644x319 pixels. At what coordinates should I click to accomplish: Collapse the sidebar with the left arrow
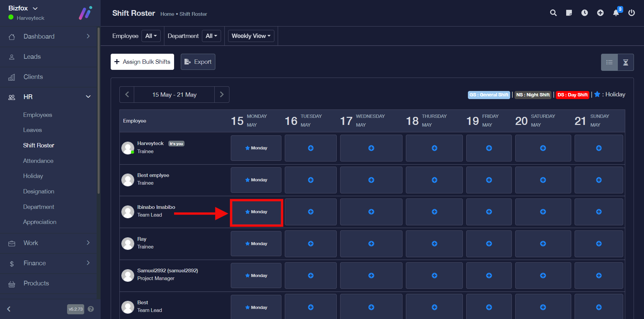pos(9,309)
